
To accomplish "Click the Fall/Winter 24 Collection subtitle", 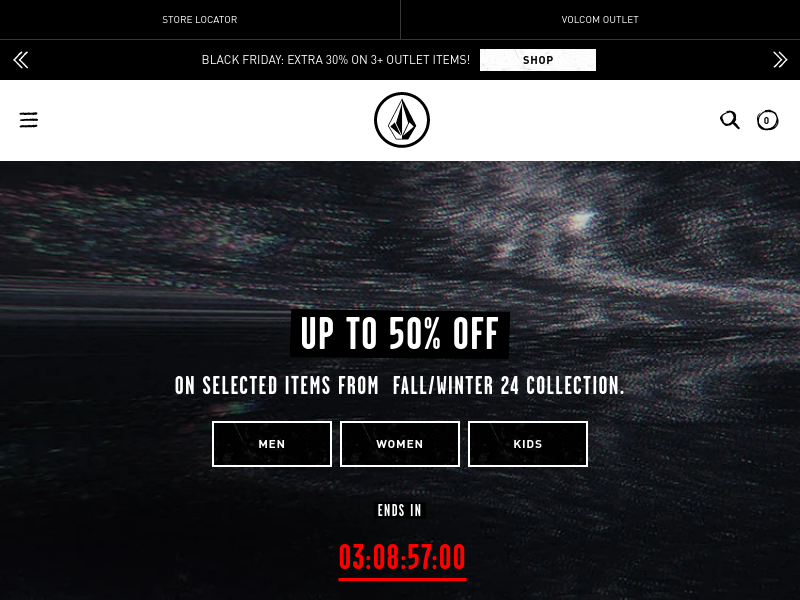I will 509,386.
